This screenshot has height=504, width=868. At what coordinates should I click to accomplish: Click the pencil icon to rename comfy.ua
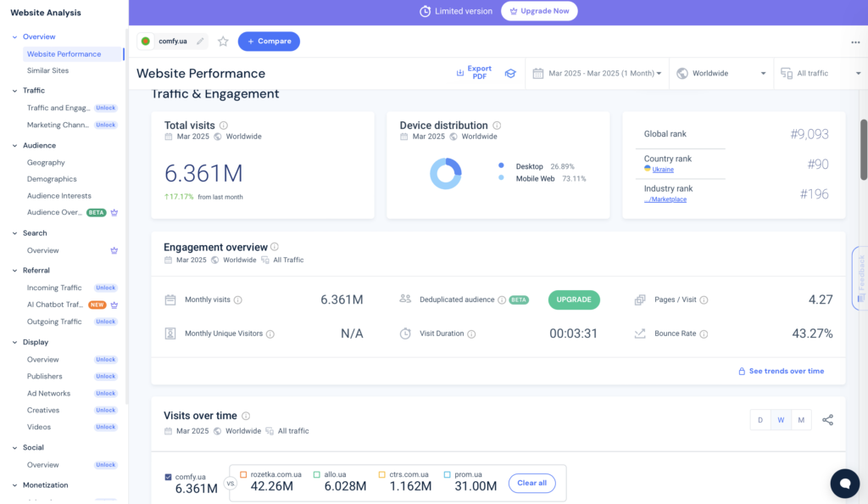click(x=199, y=41)
